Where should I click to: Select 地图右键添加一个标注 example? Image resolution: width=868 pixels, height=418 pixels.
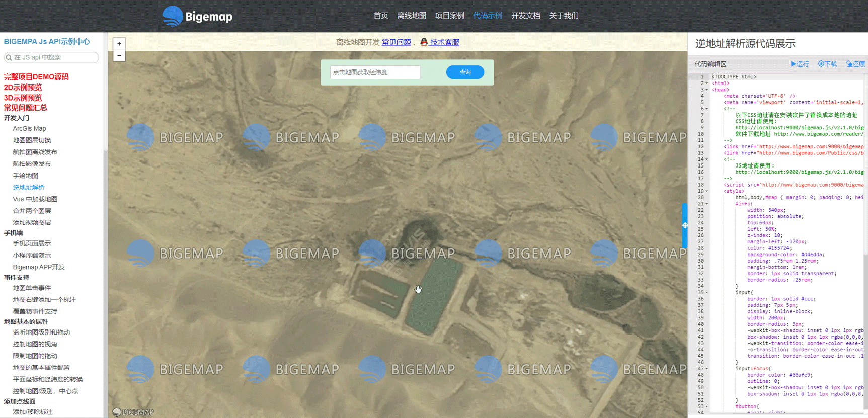(44, 300)
